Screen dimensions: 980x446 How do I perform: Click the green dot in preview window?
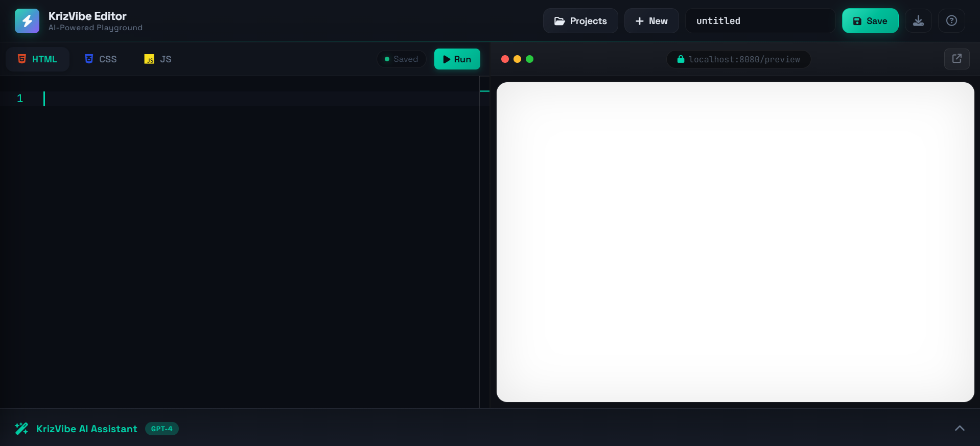pos(529,59)
